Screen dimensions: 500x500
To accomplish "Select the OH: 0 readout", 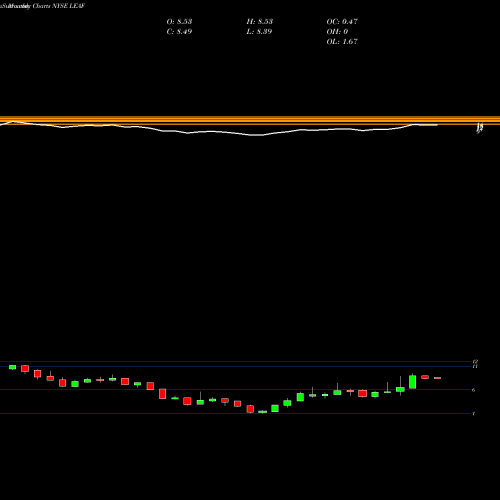I will (x=337, y=31).
